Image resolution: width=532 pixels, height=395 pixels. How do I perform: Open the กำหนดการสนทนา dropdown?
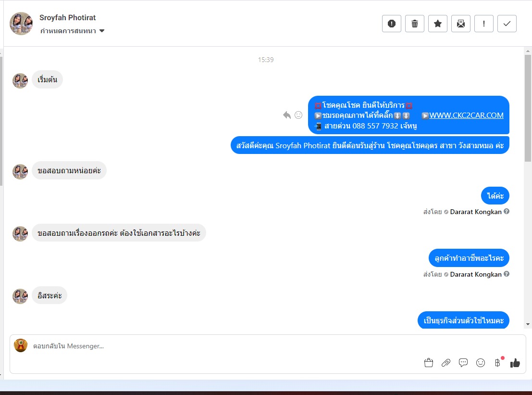(72, 31)
